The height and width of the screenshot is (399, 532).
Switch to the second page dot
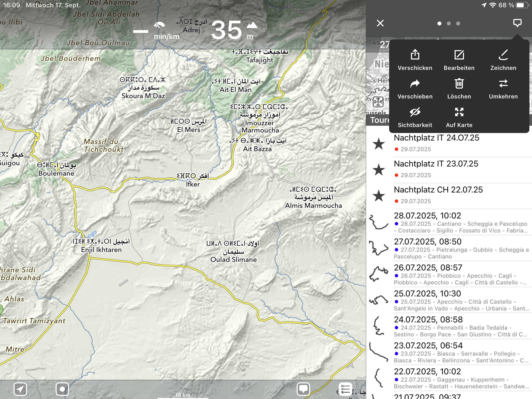click(449, 23)
